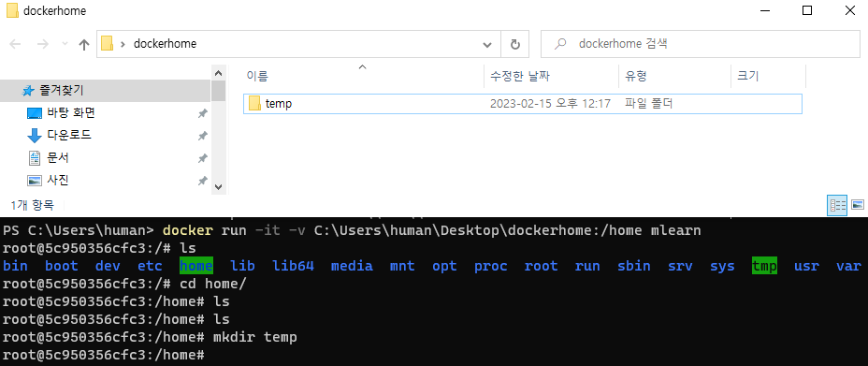Screen dimensions: 868x366
Task: Open 사진 in navigation pane
Action: point(58,180)
